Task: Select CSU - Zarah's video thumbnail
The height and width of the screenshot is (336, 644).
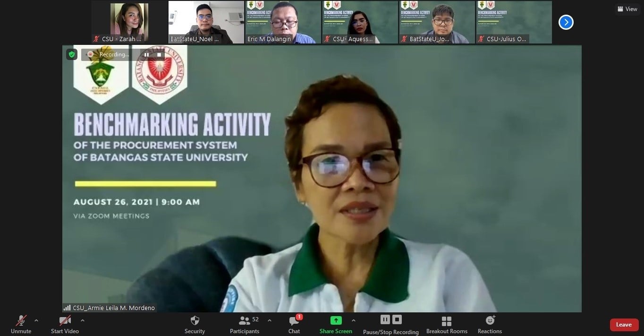Action: tap(129, 22)
